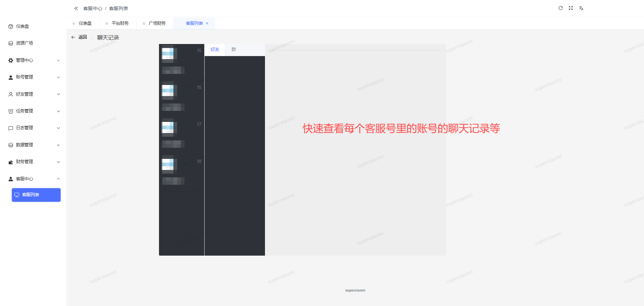Click the monitor icon in 客服列表
The height and width of the screenshot is (306, 644).
(x=17, y=195)
